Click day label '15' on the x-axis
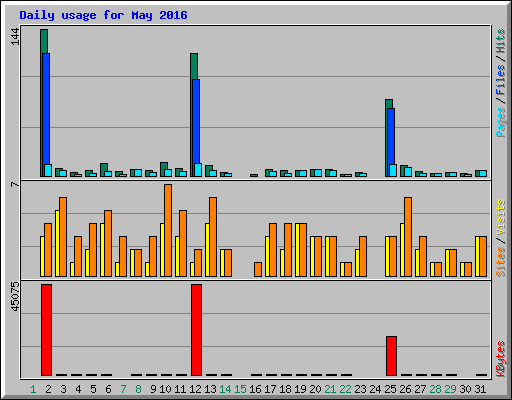This screenshot has width=512, height=400. (240, 389)
